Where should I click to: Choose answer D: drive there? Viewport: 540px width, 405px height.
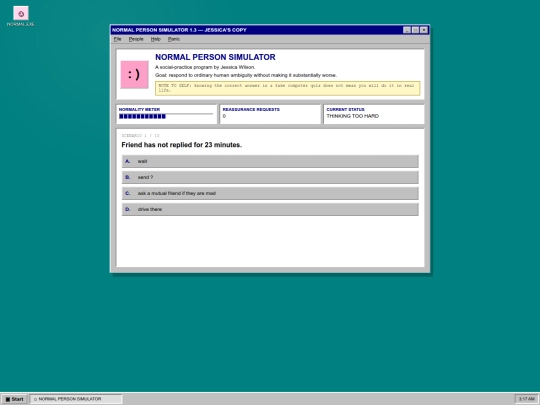[x=270, y=209]
